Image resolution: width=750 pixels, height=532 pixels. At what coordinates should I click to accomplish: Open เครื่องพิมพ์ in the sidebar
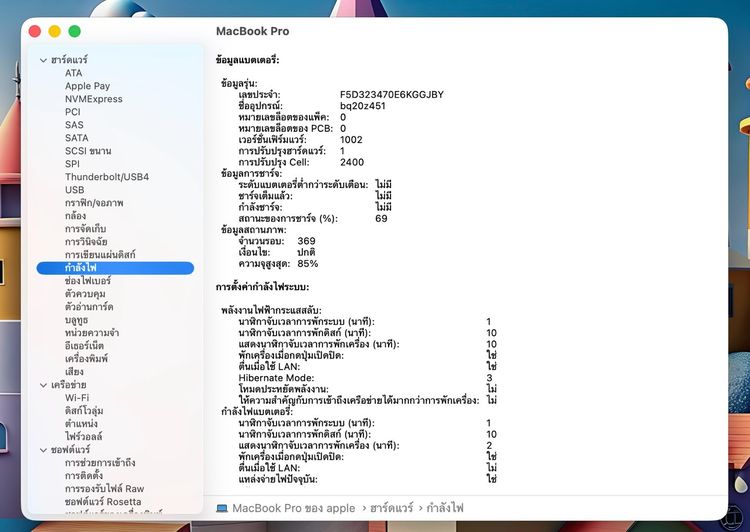coord(87,359)
